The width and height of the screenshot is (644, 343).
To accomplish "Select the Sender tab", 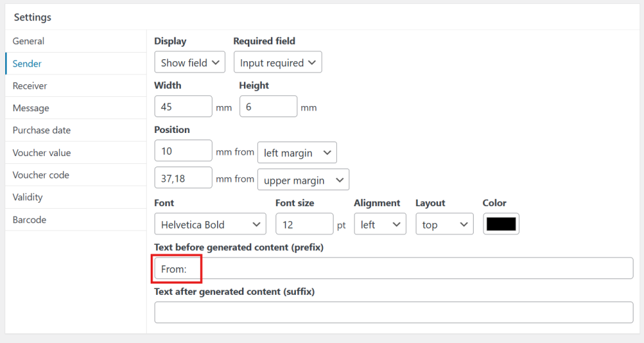I will pyautogui.click(x=27, y=63).
